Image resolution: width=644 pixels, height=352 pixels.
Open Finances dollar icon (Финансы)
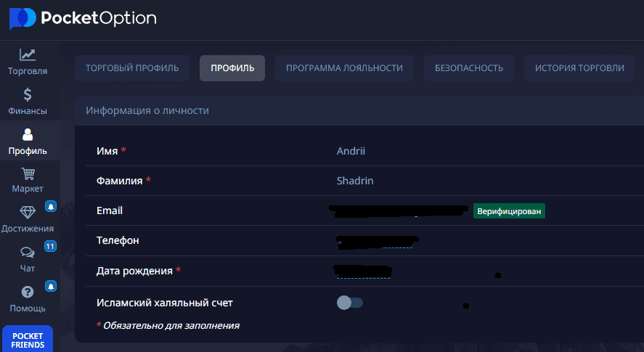[x=28, y=94]
